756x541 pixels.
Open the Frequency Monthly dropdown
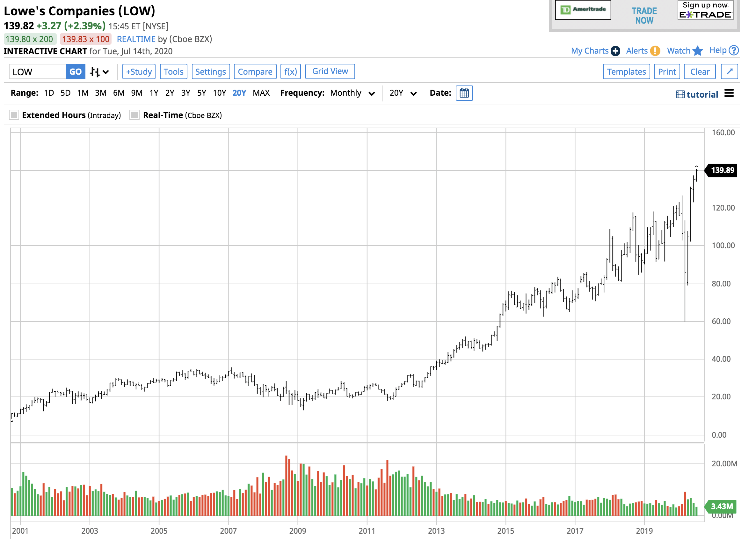tap(353, 93)
